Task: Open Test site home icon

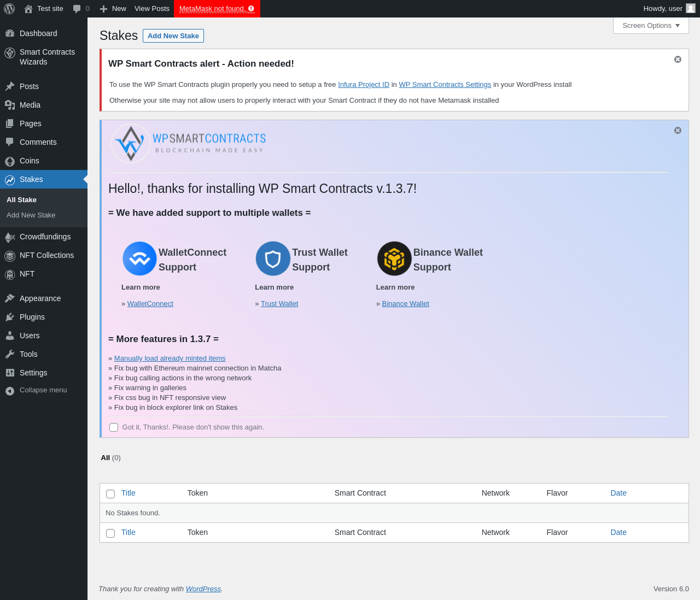Action: point(28,9)
